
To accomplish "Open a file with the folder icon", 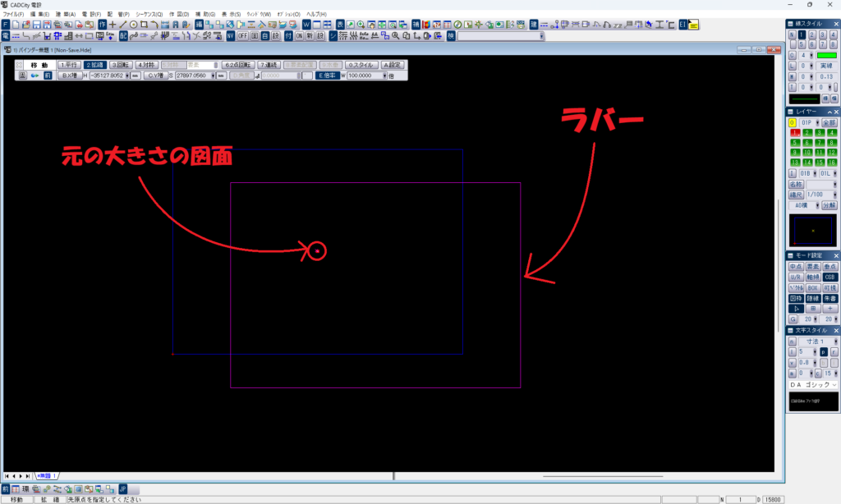I will click(x=25, y=25).
